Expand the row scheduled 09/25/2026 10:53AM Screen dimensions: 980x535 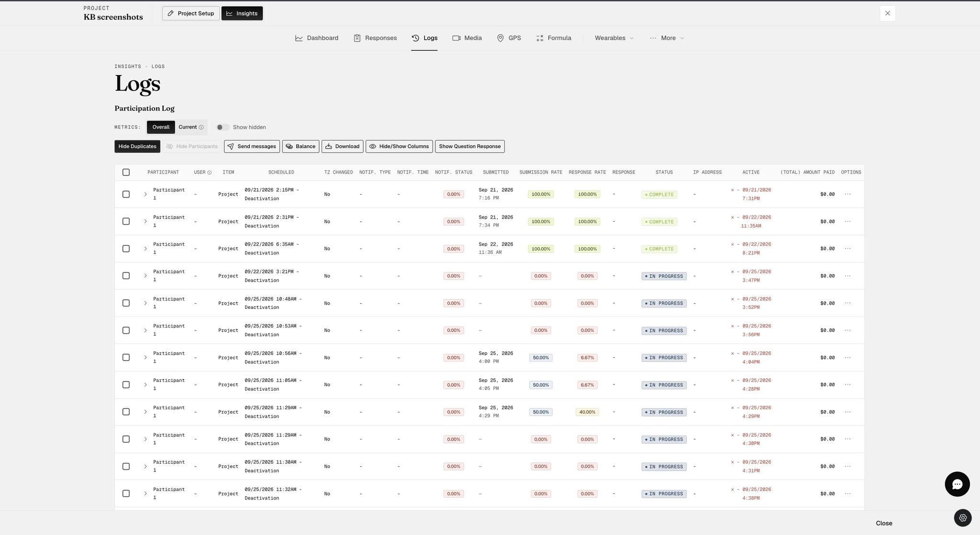pyautogui.click(x=145, y=330)
